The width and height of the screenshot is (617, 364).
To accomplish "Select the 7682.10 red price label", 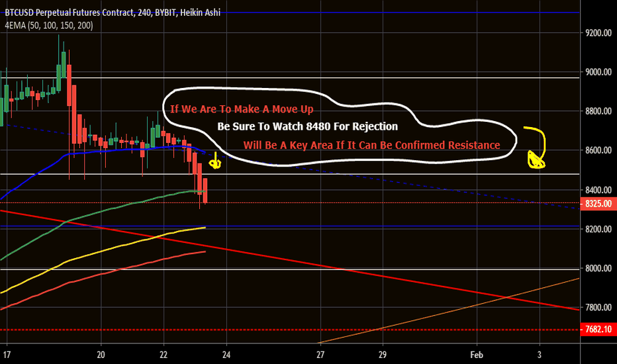I will 598,330.
